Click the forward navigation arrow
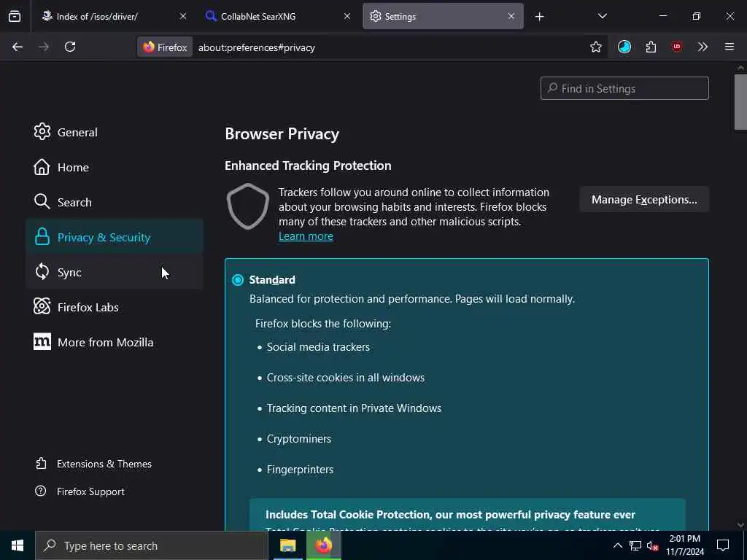Image resolution: width=747 pixels, height=560 pixels. pos(43,47)
